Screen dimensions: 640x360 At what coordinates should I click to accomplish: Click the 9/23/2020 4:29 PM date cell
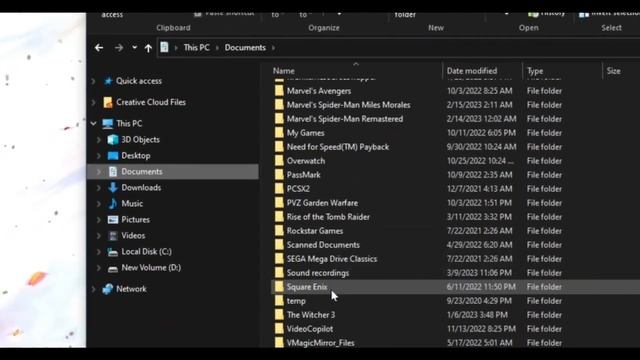pyautogui.click(x=479, y=301)
